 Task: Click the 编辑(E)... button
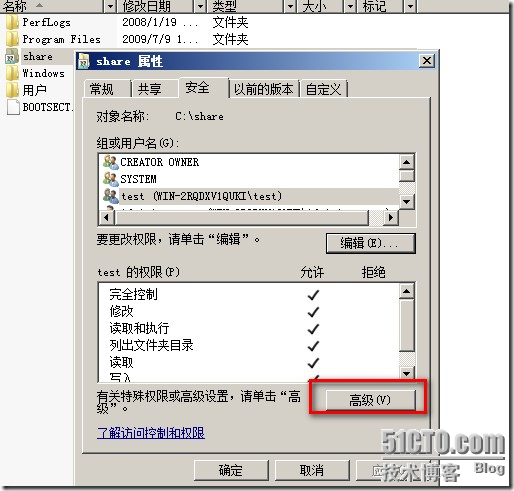pos(371,243)
